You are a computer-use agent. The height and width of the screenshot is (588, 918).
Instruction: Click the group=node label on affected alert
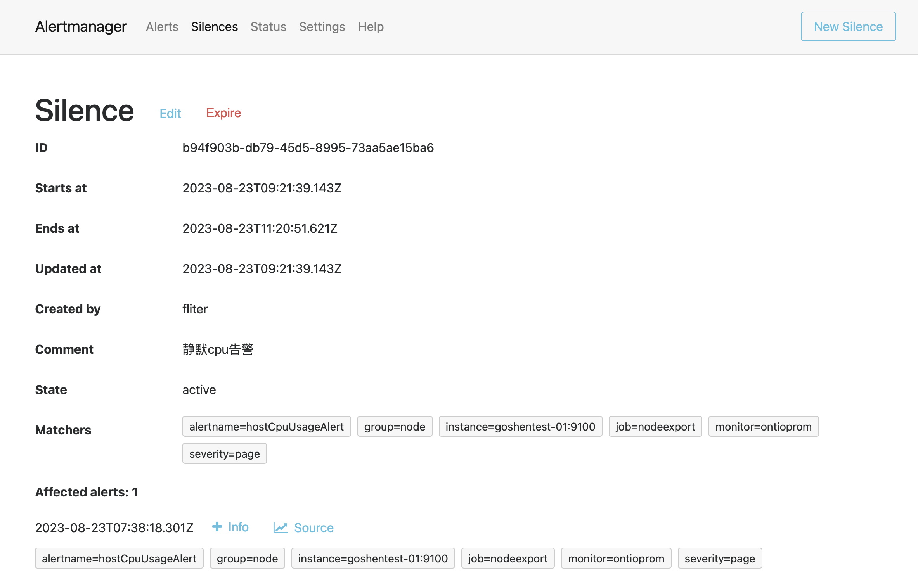(247, 559)
